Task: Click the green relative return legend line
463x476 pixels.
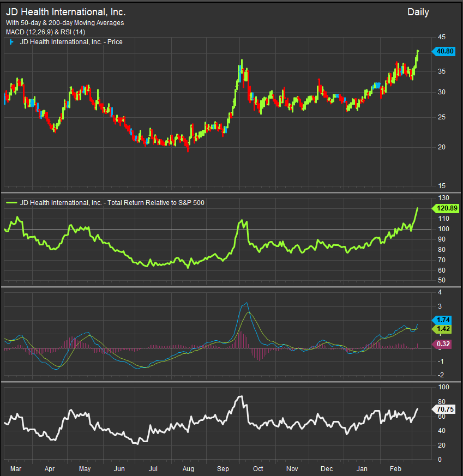Action: (x=11, y=202)
